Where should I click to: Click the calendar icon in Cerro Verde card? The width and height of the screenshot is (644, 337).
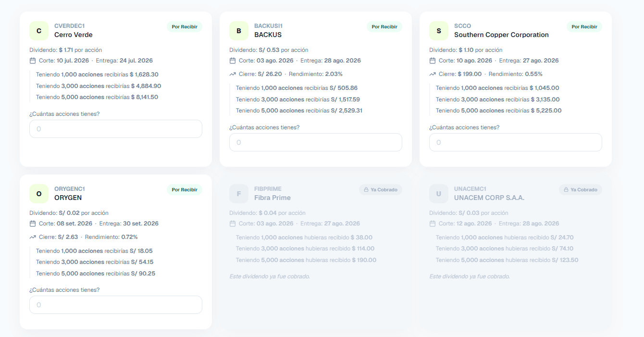click(x=33, y=61)
